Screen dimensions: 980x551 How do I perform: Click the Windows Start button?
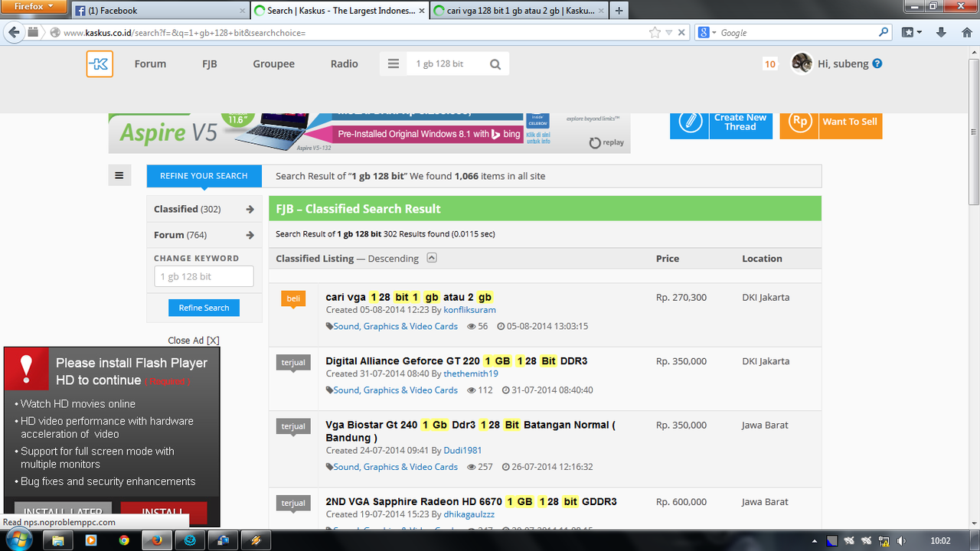(x=17, y=540)
